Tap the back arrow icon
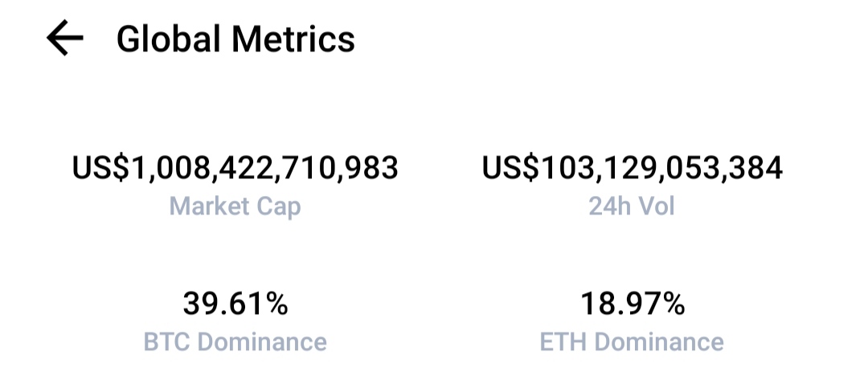The height and width of the screenshot is (368, 868). tap(65, 39)
